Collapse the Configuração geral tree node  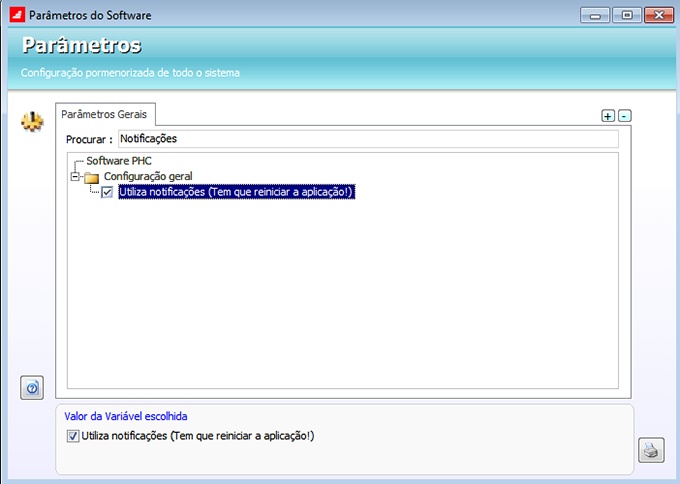[74, 177]
